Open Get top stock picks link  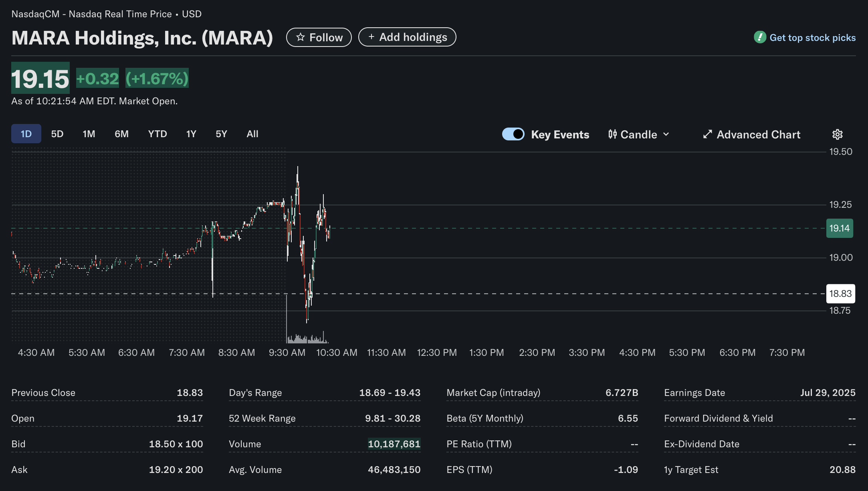pyautogui.click(x=813, y=38)
